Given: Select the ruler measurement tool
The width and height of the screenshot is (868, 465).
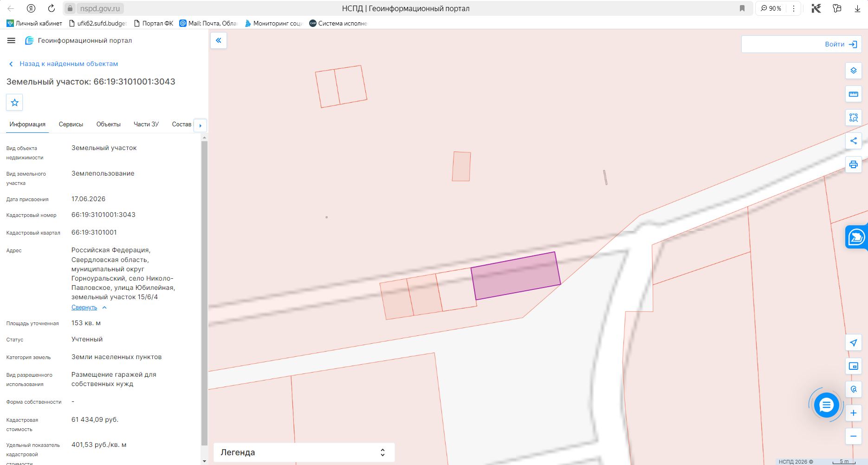Looking at the screenshot, I should pyautogui.click(x=853, y=94).
